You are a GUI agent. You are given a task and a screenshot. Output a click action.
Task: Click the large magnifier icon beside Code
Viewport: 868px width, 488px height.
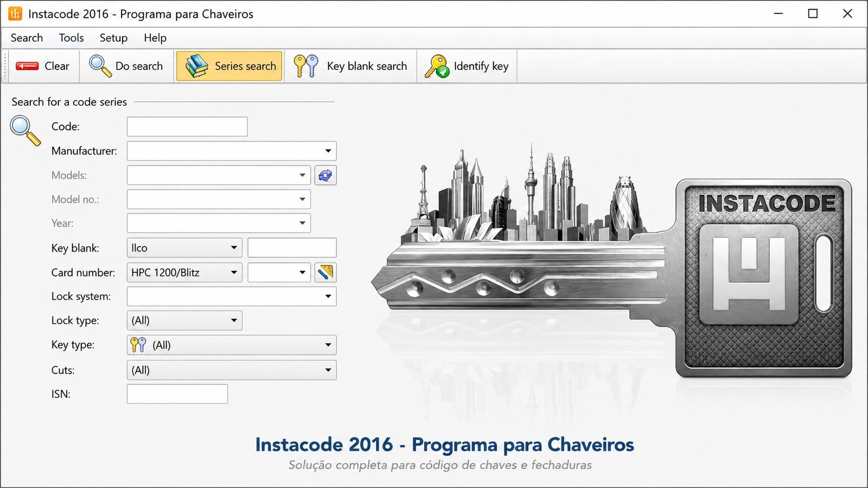coord(25,131)
